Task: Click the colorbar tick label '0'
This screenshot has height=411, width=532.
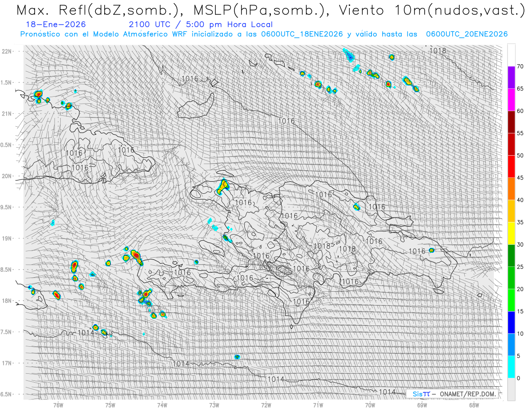Action: pyautogui.click(x=518, y=378)
